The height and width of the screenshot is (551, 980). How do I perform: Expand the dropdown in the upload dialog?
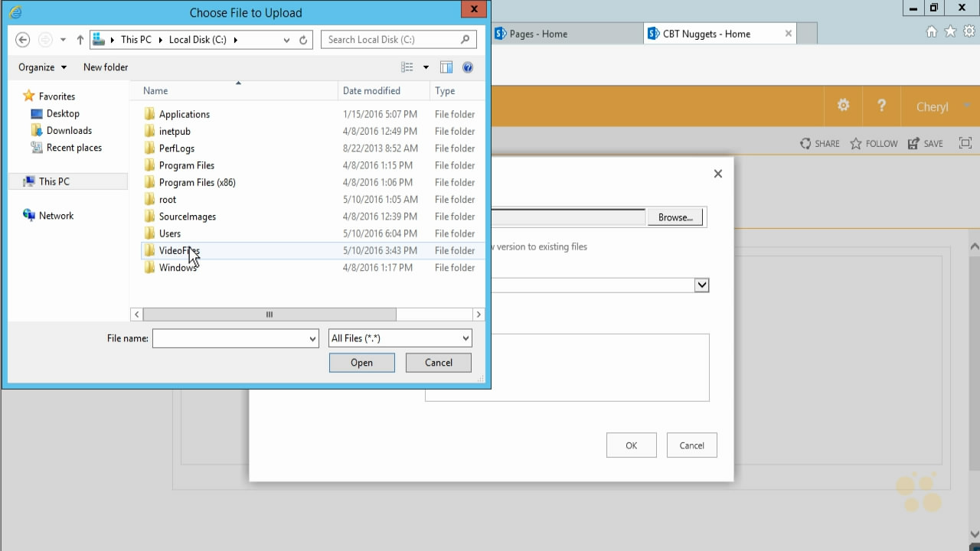701,285
